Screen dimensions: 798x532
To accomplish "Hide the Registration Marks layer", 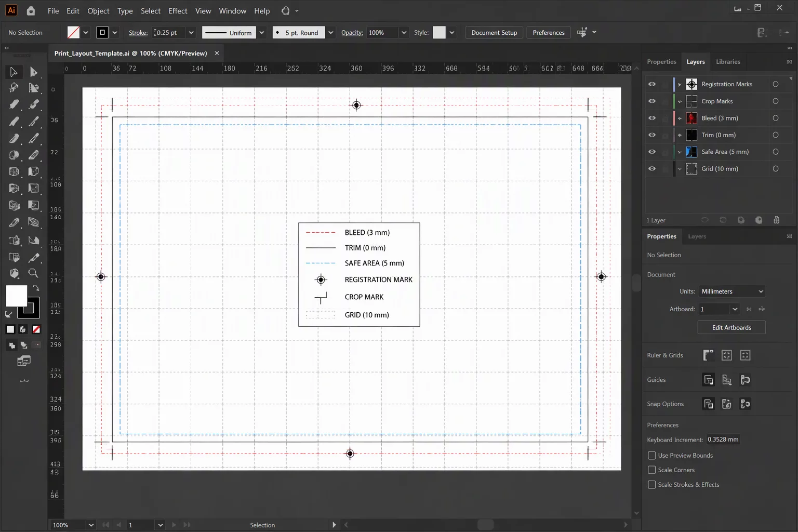I will tap(652, 84).
